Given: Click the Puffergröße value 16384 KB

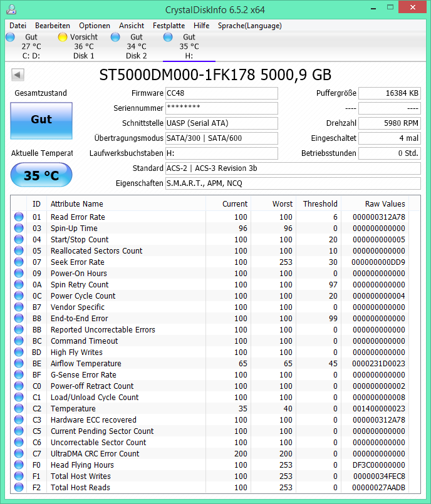Looking at the screenshot, I should (x=390, y=93).
